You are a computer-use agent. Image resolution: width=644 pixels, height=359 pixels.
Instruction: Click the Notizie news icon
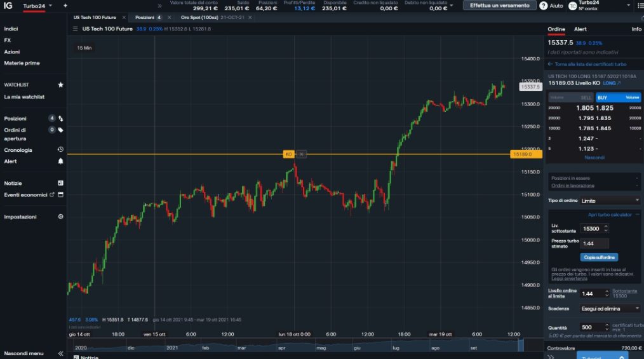pyautogui.click(x=61, y=183)
